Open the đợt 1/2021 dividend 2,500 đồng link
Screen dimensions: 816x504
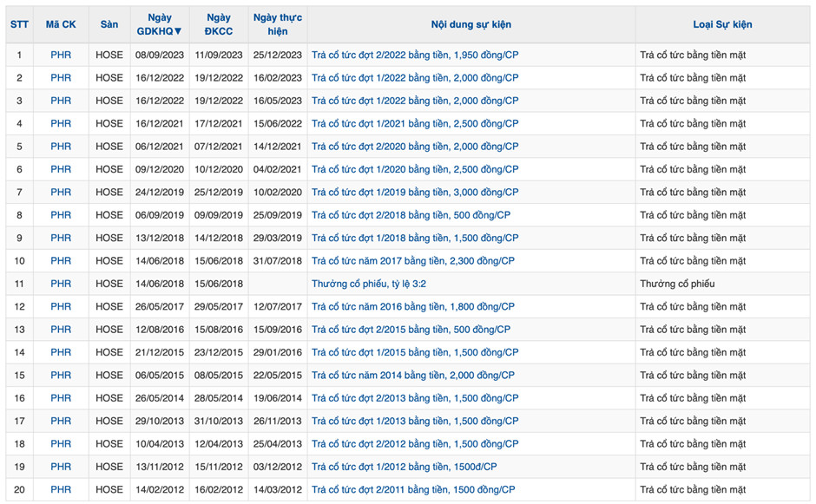(x=415, y=123)
